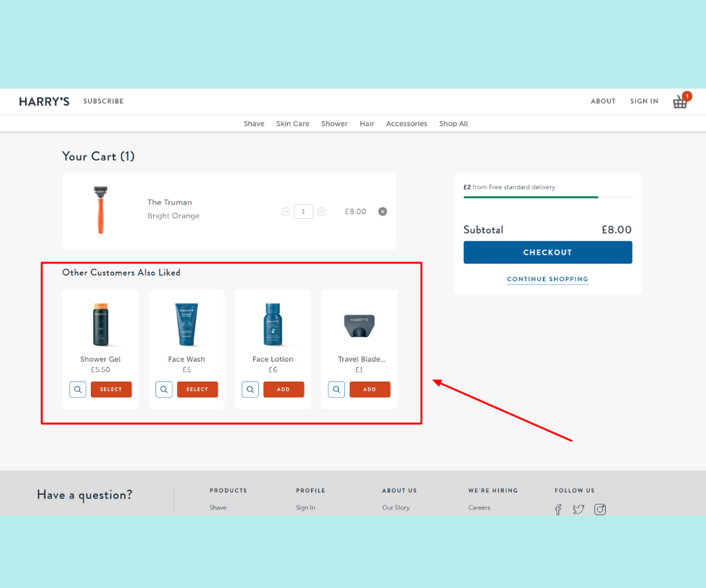The image size is (706, 588).
Task: Decrease The Truman quantity with minus
Action: [285, 211]
